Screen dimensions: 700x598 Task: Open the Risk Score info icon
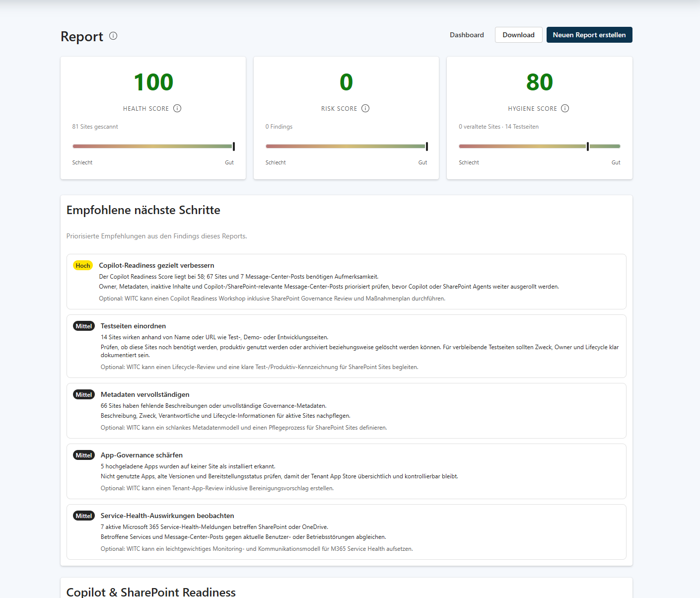tap(365, 108)
